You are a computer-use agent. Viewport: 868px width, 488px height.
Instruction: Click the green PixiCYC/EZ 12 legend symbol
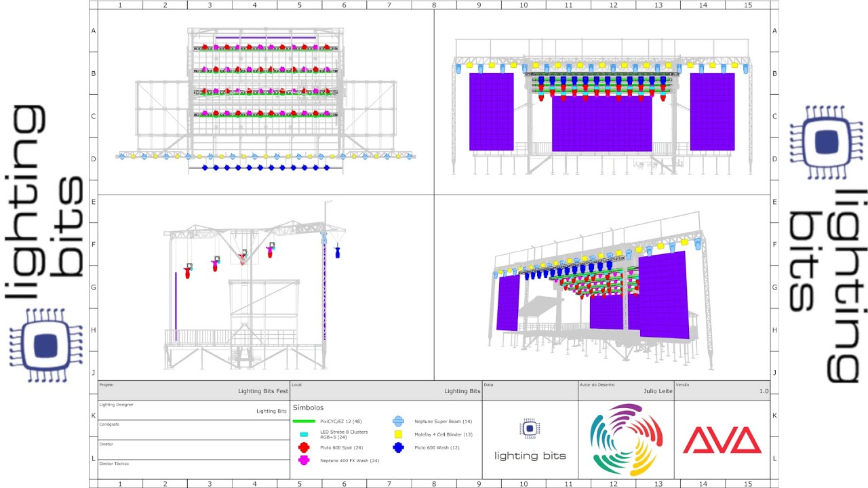pos(304,422)
